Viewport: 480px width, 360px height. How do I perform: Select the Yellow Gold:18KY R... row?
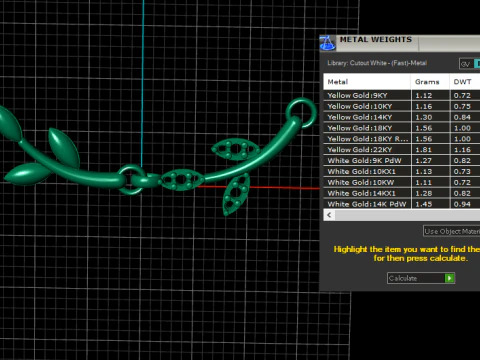point(402,139)
